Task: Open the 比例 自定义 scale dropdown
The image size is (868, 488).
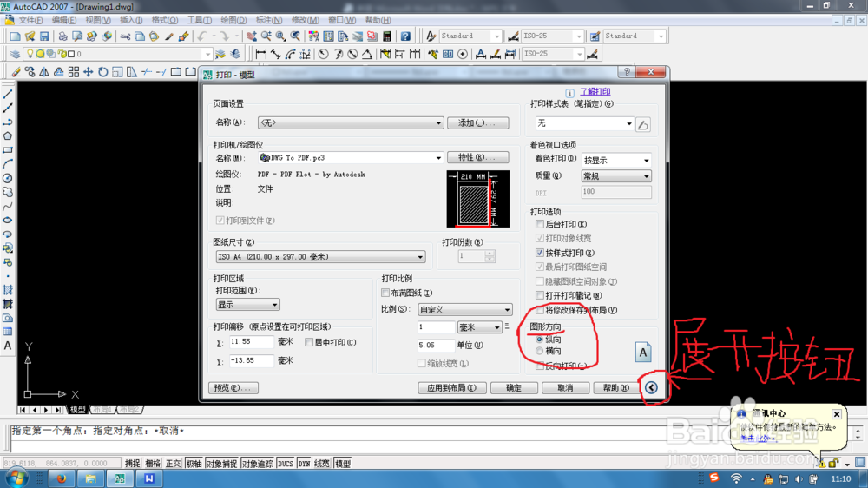Action: pos(465,310)
